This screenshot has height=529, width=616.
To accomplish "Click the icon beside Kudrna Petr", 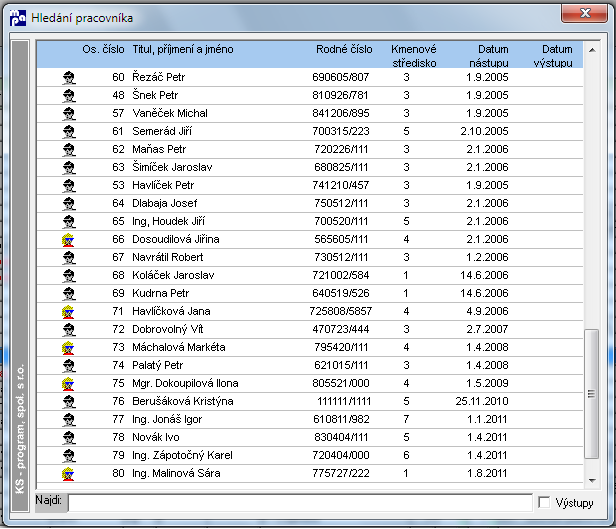I will point(69,294).
